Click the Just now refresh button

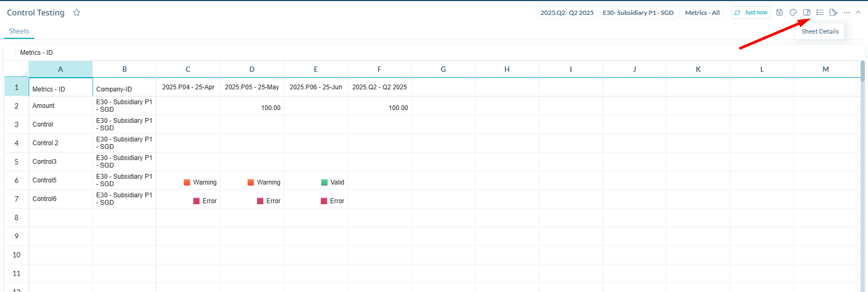click(751, 13)
